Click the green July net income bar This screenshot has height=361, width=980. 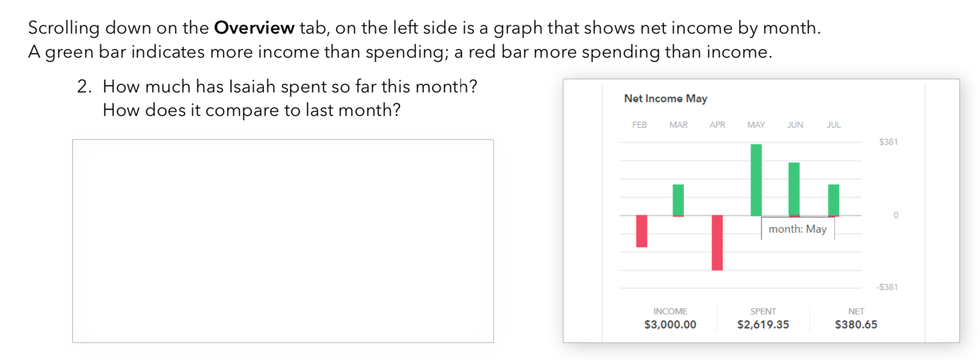833,200
